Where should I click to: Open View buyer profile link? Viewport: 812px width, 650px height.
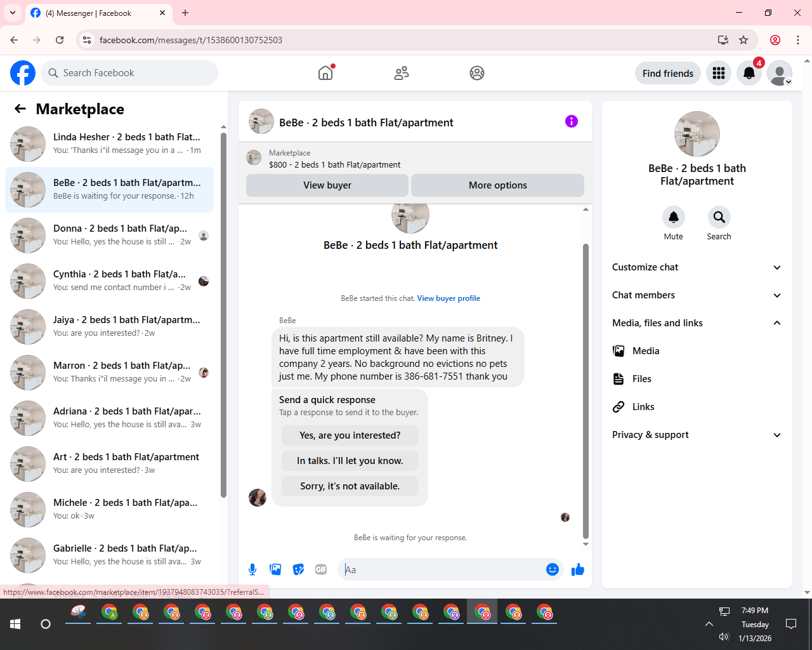point(449,298)
